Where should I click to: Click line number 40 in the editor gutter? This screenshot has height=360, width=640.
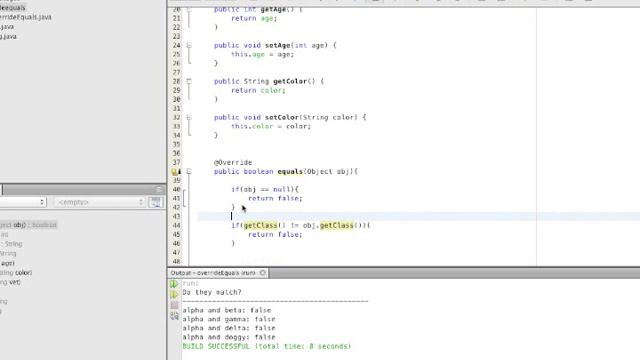tap(176, 189)
